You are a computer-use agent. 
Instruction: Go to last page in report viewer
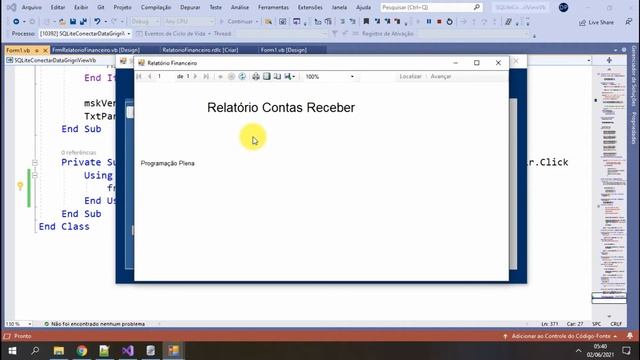point(206,76)
